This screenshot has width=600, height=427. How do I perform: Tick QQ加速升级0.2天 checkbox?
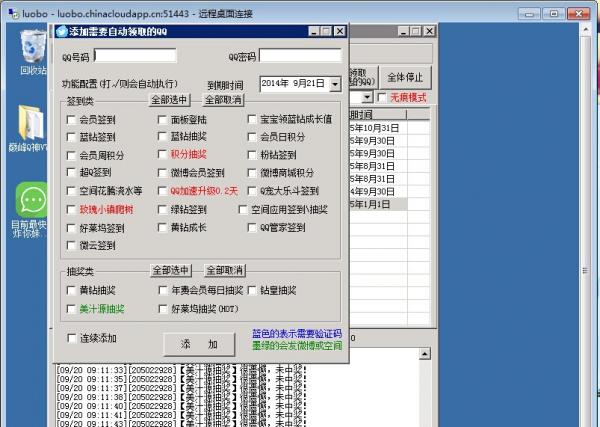point(162,191)
